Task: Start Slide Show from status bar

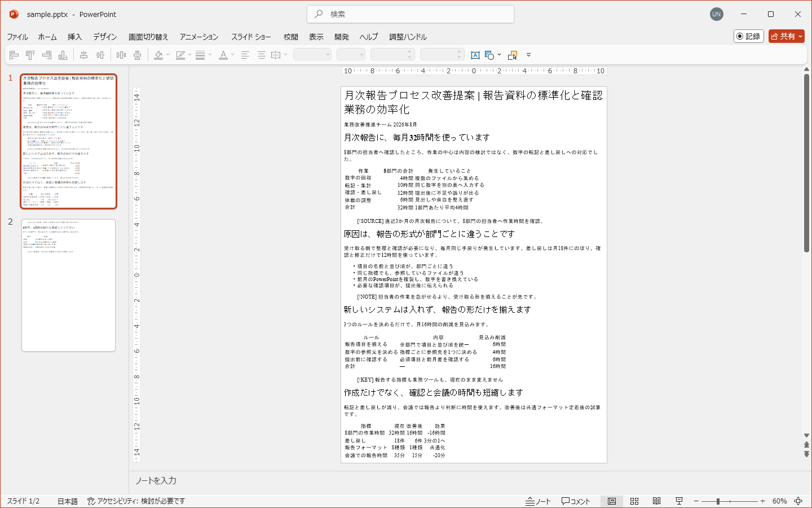Action: [x=679, y=501]
